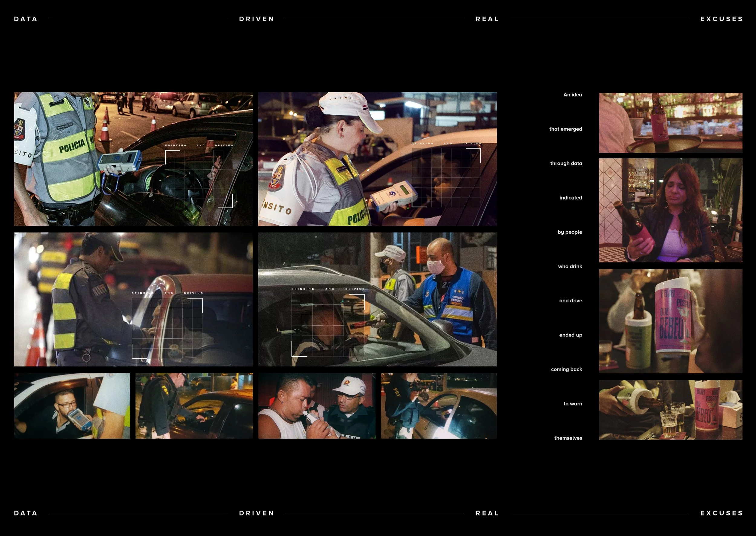The image size is (756, 536).
Task: Open photo of man in white tank top blowing
Action: click(x=317, y=406)
